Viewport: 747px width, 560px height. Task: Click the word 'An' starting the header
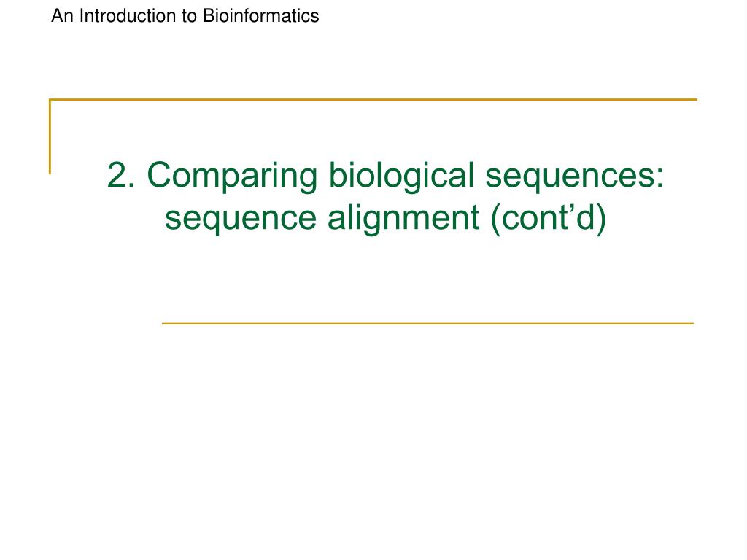point(62,16)
